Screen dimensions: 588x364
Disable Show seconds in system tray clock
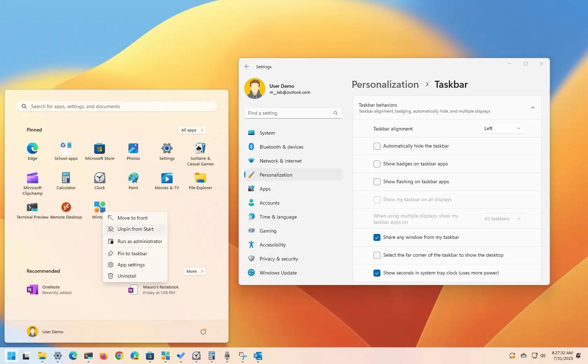pyautogui.click(x=377, y=273)
